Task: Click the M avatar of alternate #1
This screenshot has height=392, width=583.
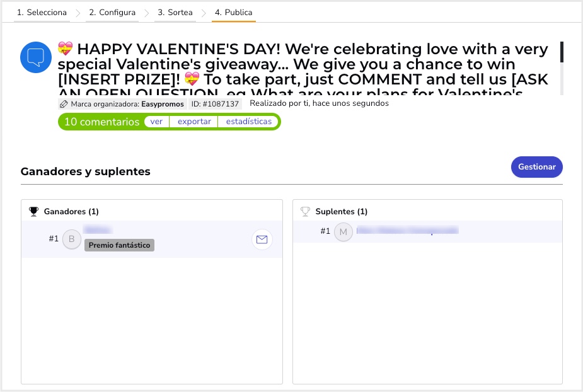Action: coord(343,231)
